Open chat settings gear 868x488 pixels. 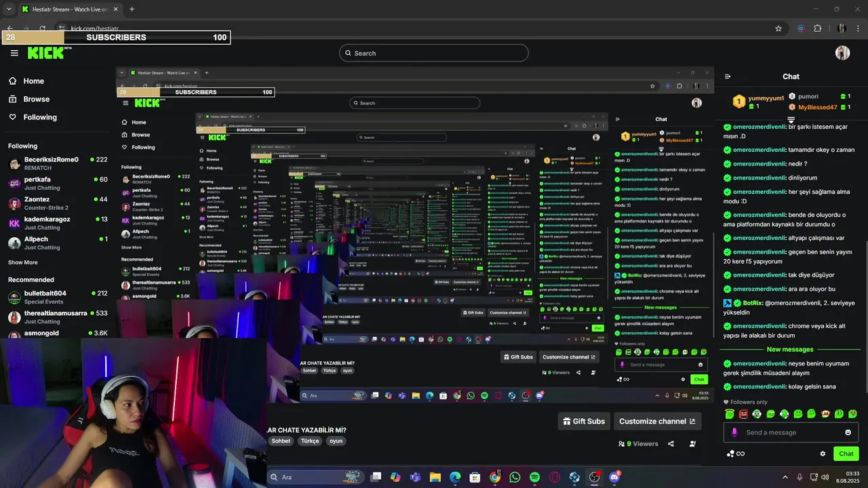pyautogui.click(x=823, y=453)
